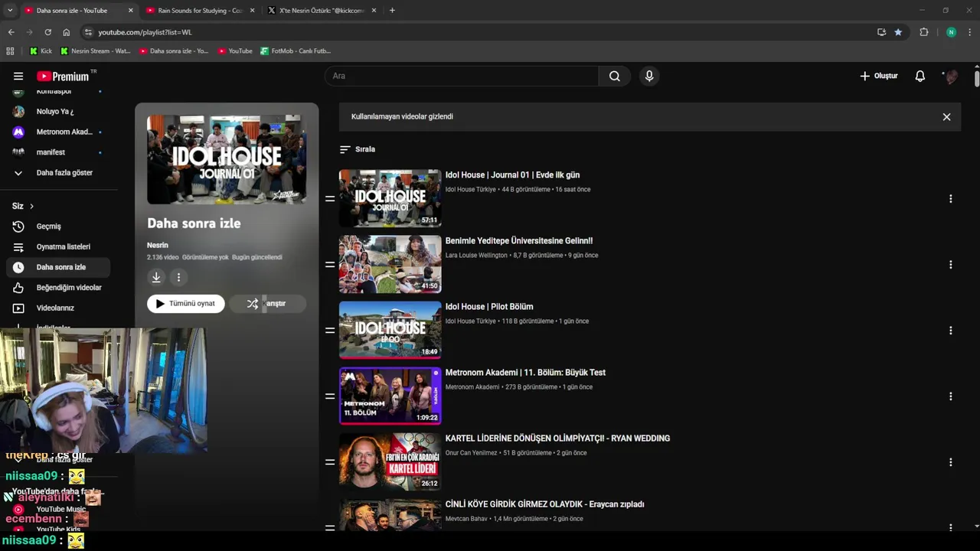Open Onur Can Yenilmez channel link

[x=471, y=453]
